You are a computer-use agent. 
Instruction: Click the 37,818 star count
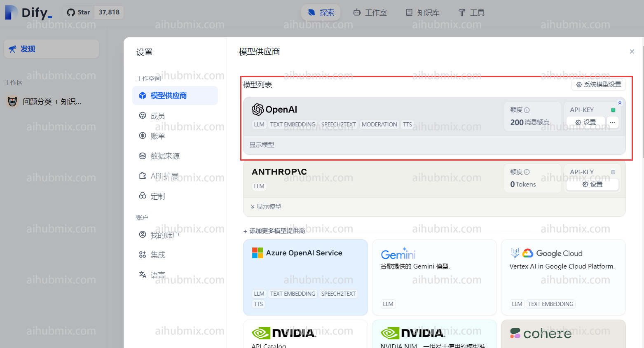click(109, 12)
